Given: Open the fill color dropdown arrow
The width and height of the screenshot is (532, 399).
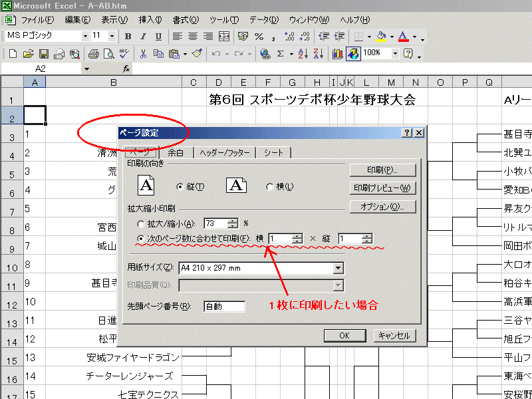Looking at the screenshot, I should pos(392,37).
